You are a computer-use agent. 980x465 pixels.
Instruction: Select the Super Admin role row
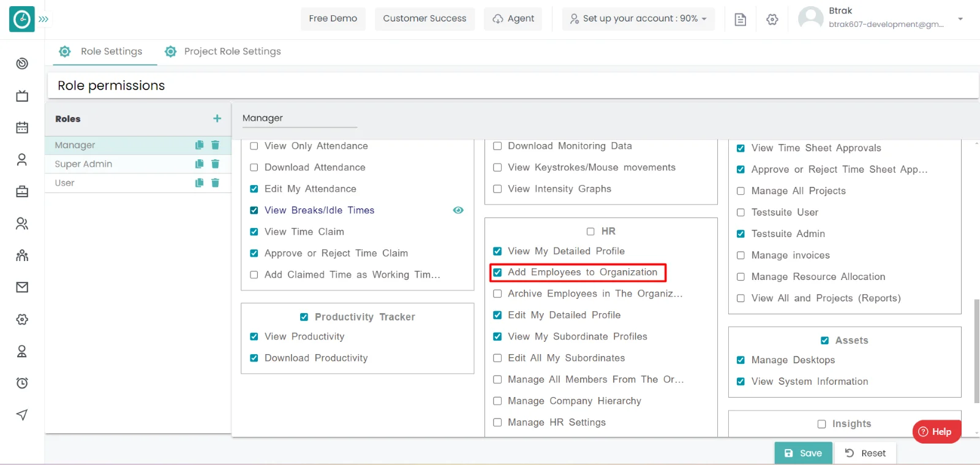click(138, 164)
